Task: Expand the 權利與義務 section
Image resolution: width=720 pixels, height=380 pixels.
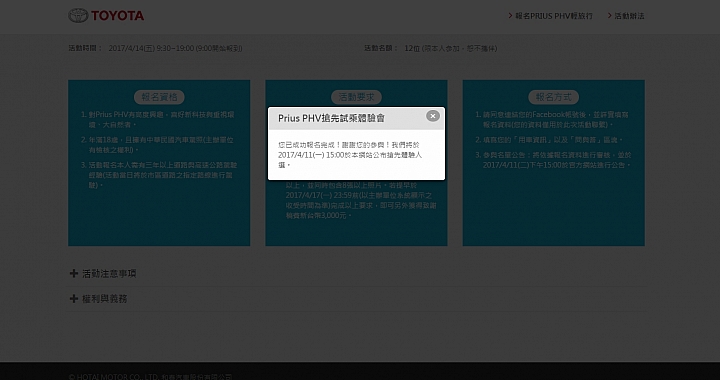Action: [98, 299]
